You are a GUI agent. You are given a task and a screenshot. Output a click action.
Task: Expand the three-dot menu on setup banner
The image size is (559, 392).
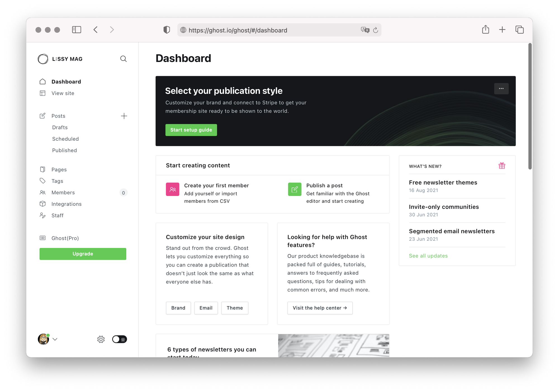click(502, 89)
